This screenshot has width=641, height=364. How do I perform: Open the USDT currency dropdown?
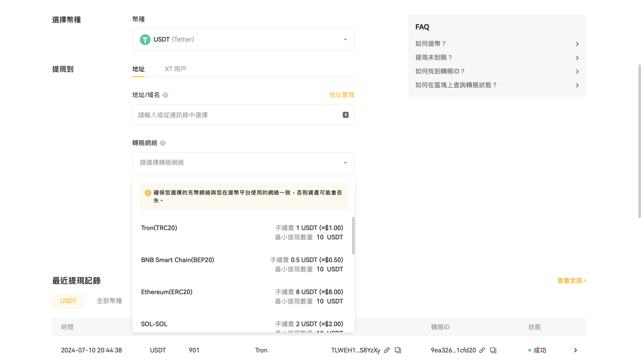243,40
